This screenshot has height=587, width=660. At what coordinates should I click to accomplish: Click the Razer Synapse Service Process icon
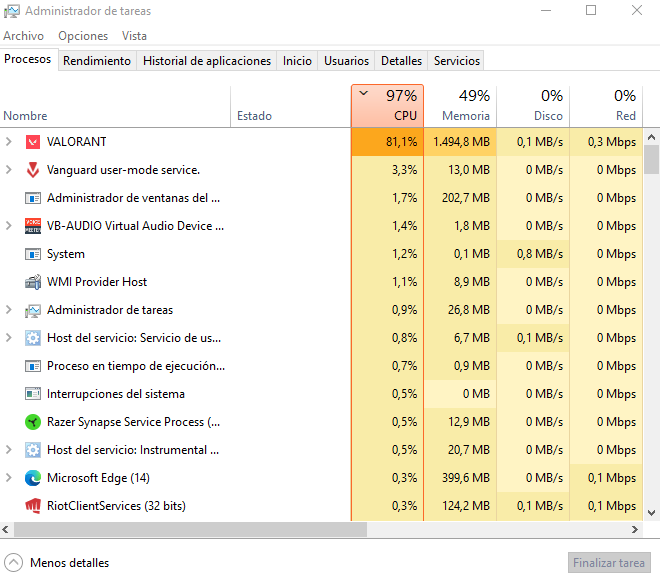pos(33,422)
